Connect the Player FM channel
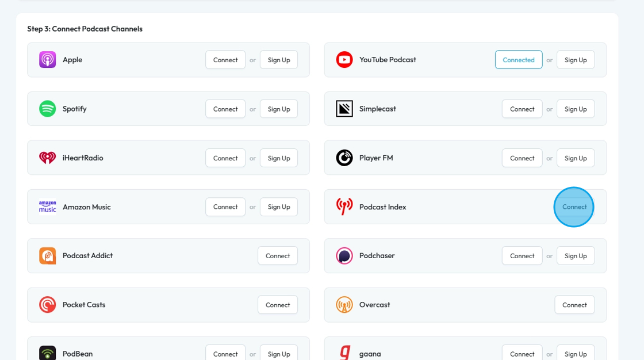 (522, 158)
